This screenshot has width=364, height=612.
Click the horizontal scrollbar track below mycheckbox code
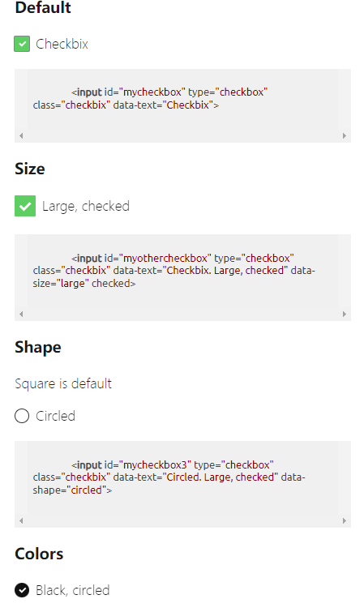point(182,136)
